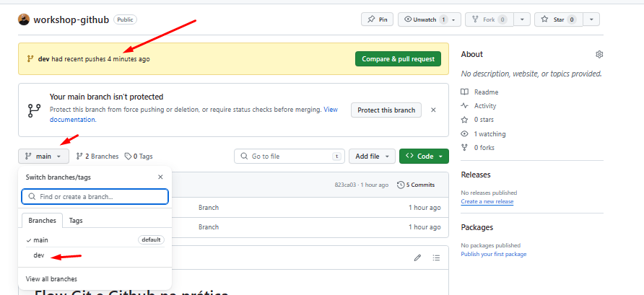Click the Unwatch count dropdown arrow
Image resolution: width=644 pixels, height=295 pixels.
coord(453,19)
